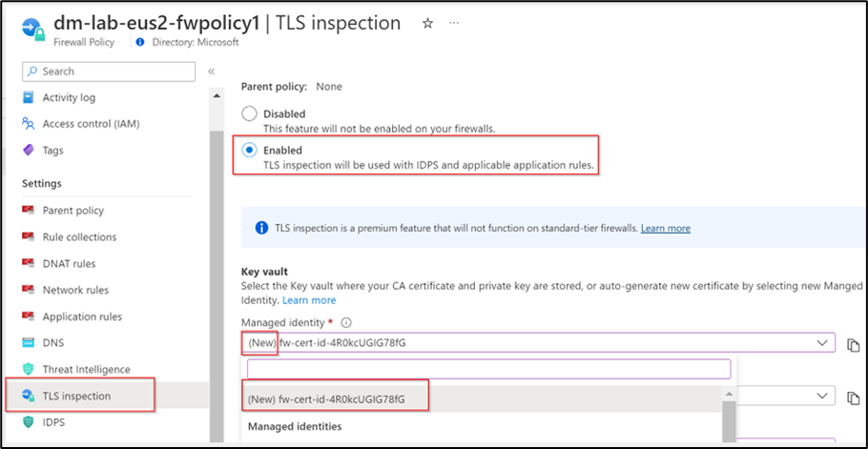Click the Access control (IAM) icon
The height and width of the screenshot is (449, 868).
28,124
